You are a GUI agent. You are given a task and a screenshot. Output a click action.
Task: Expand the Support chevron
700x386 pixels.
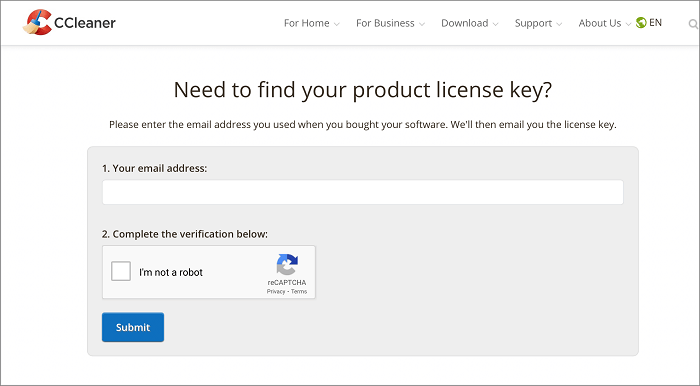point(559,24)
